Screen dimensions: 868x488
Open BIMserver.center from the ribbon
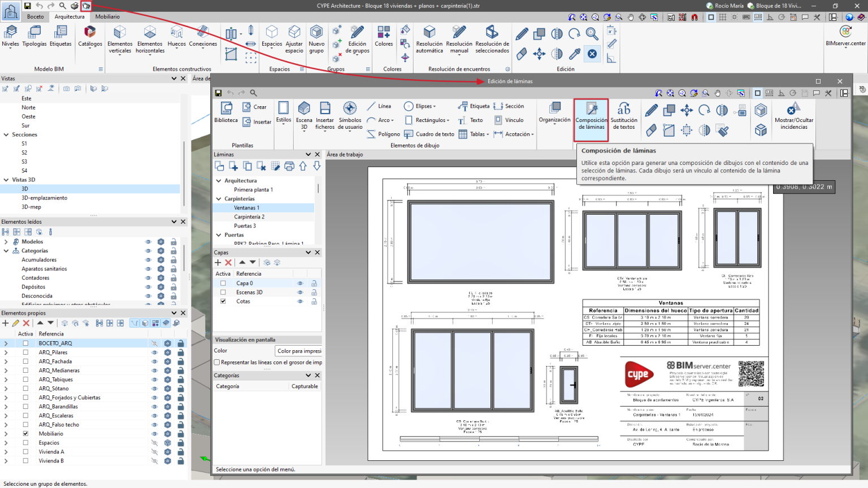(x=845, y=36)
